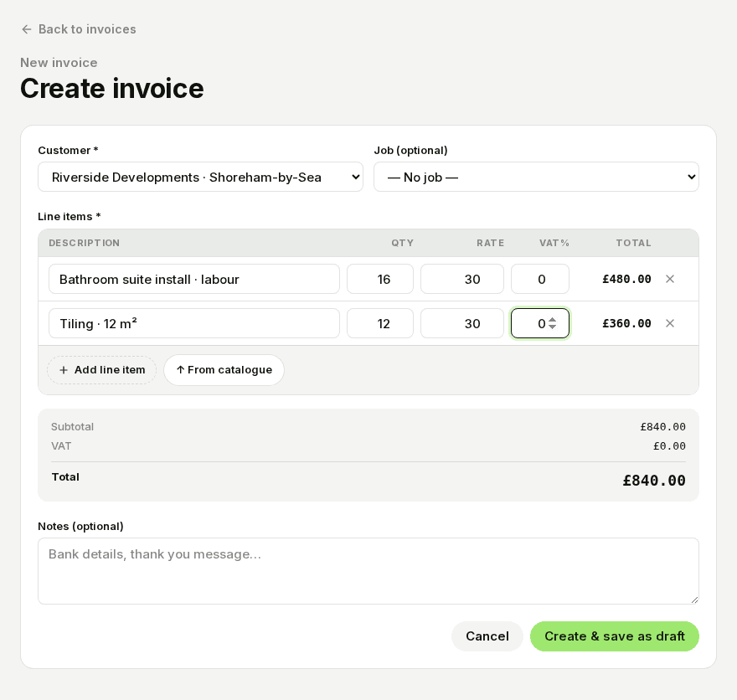Increase VAT % with the stepper up arrow
Image resolution: width=737 pixels, height=700 pixels.
(x=552, y=320)
